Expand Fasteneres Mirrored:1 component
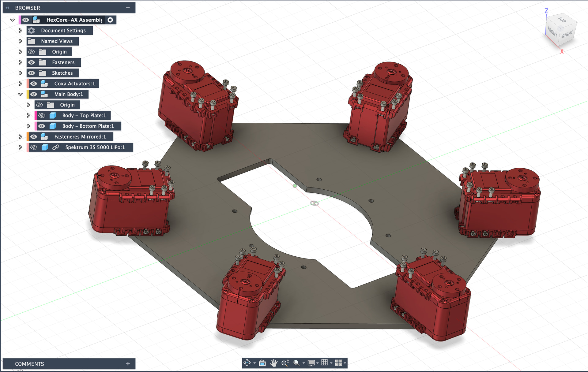The height and width of the screenshot is (372, 588). pyautogui.click(x=20, y=137)
